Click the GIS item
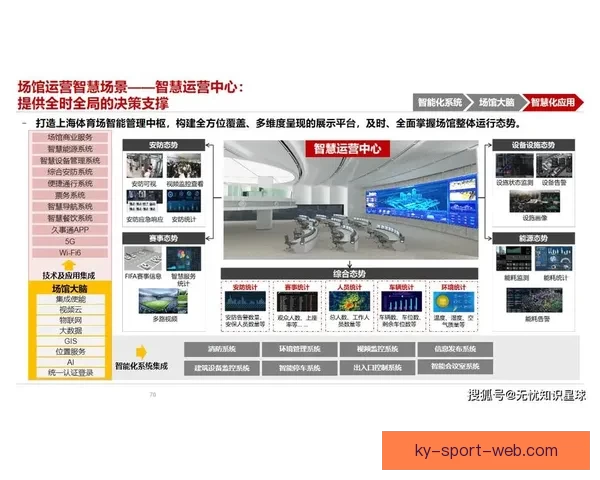 pos(71,341)
